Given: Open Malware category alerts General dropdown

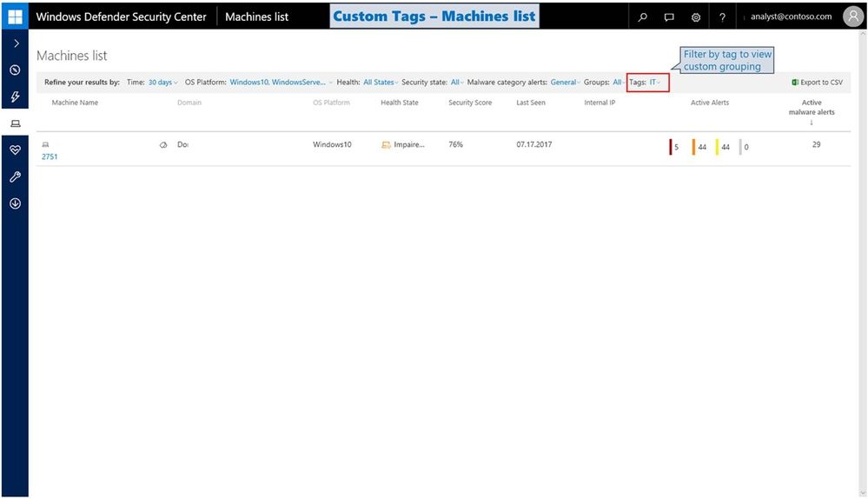Looking at the screenshot, I should (x=565, y=82).
